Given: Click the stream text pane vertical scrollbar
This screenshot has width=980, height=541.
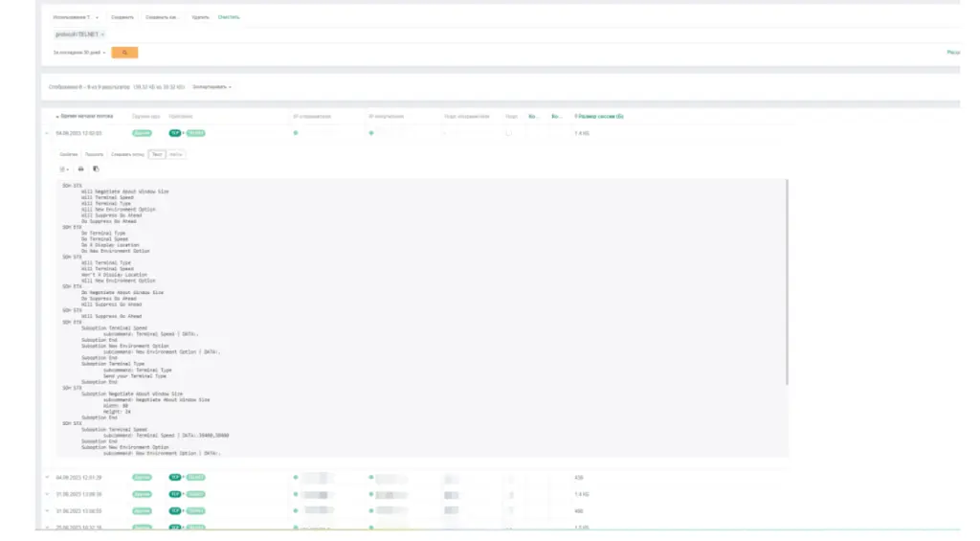Looking at the screenshot, I should click(x=787, y=282).
